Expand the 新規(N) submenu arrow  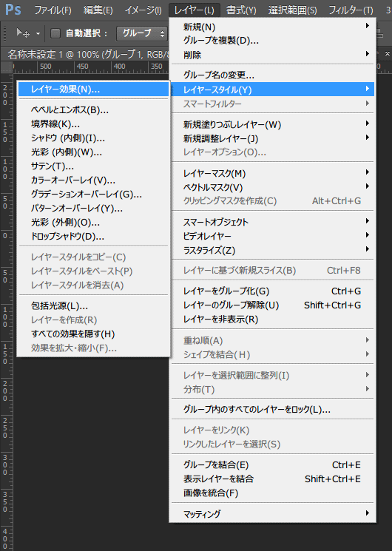tap(368, 26)
